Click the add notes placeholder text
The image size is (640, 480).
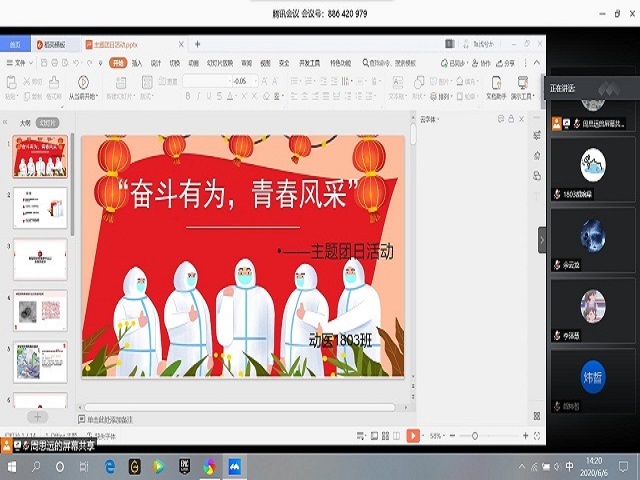109,420
